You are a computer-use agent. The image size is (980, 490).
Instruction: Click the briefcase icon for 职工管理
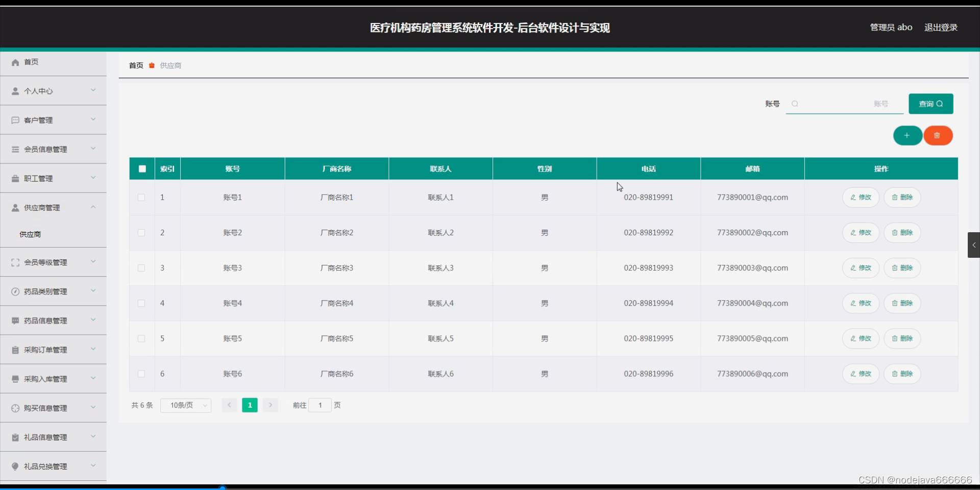(x=15, y=179)
